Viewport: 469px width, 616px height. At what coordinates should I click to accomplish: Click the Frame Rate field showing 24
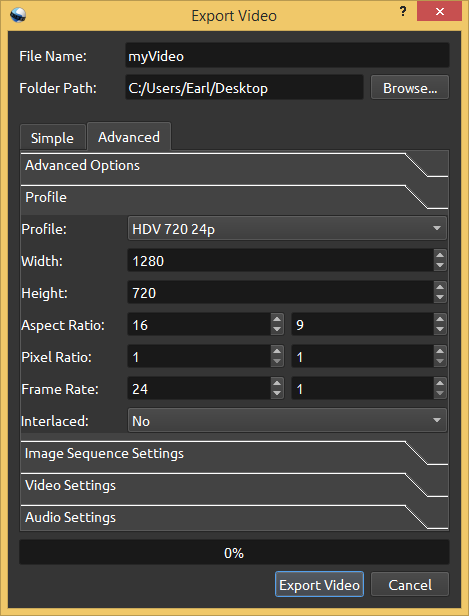pyautogui.click(x=199, y=389)
